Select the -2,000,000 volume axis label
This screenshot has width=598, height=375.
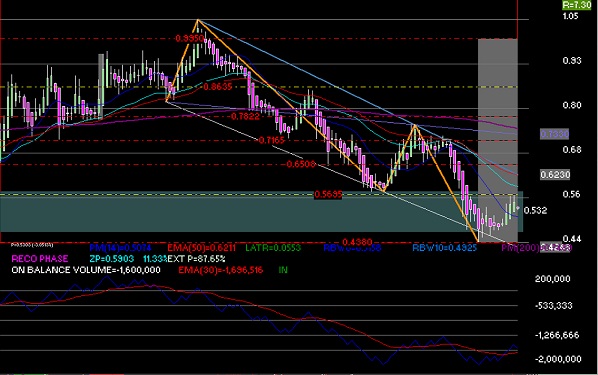click(x=557, y=359)
